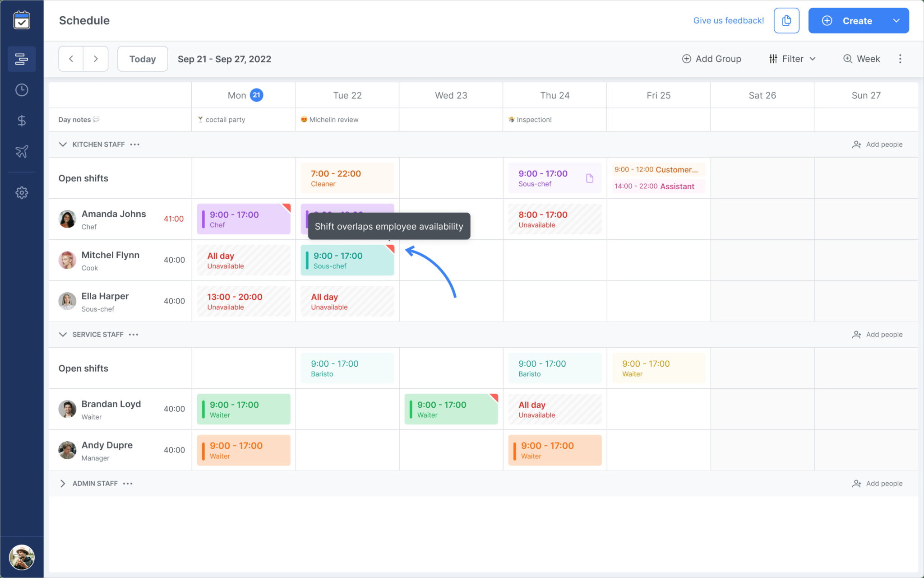The image size is (924, 578).
Task: Click Today button to return to current week
Action: coord(142,59)
